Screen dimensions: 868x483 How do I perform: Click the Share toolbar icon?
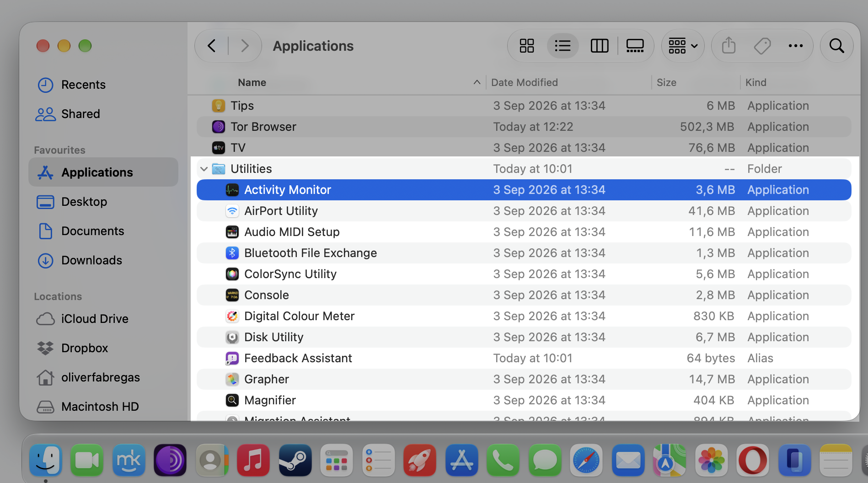tap(729, 46)
